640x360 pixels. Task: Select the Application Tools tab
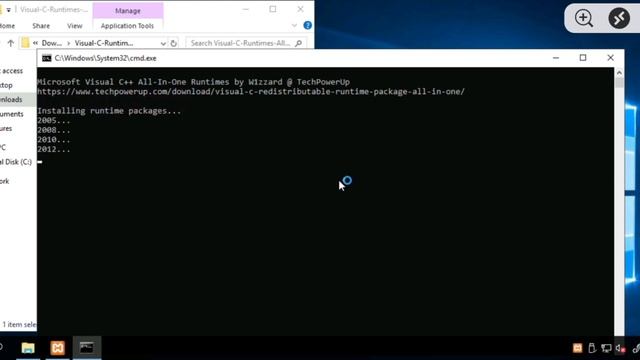(127, 26)
